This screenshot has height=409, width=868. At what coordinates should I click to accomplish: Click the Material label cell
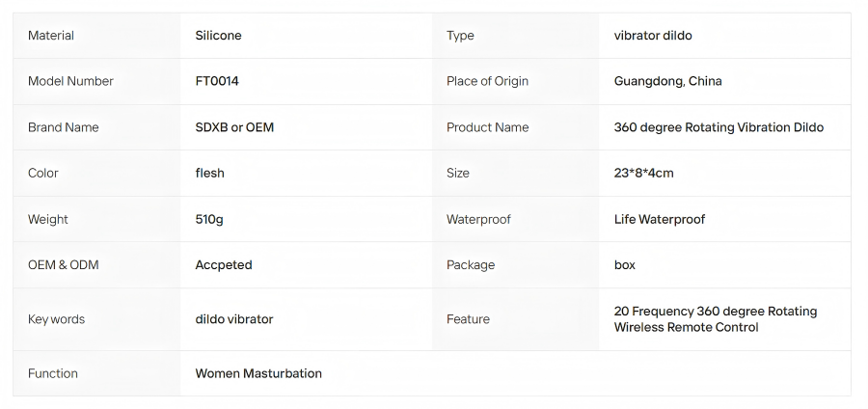click(x=96, y=36)
